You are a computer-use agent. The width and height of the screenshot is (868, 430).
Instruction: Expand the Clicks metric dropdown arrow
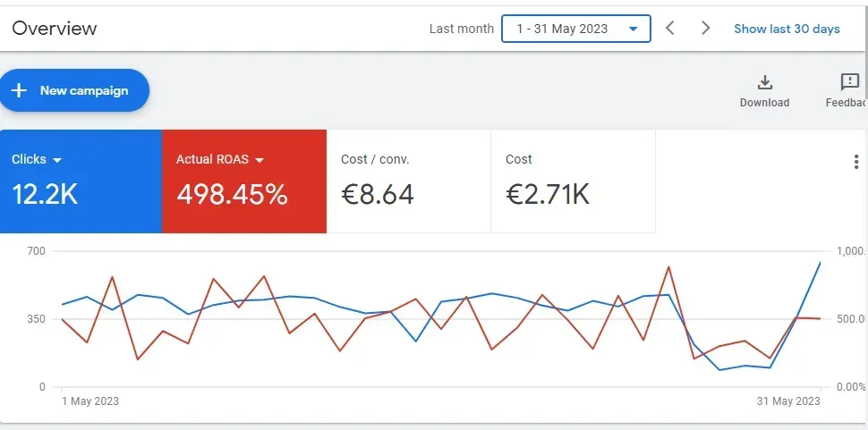pyautogui.click(x=57, y=160)
